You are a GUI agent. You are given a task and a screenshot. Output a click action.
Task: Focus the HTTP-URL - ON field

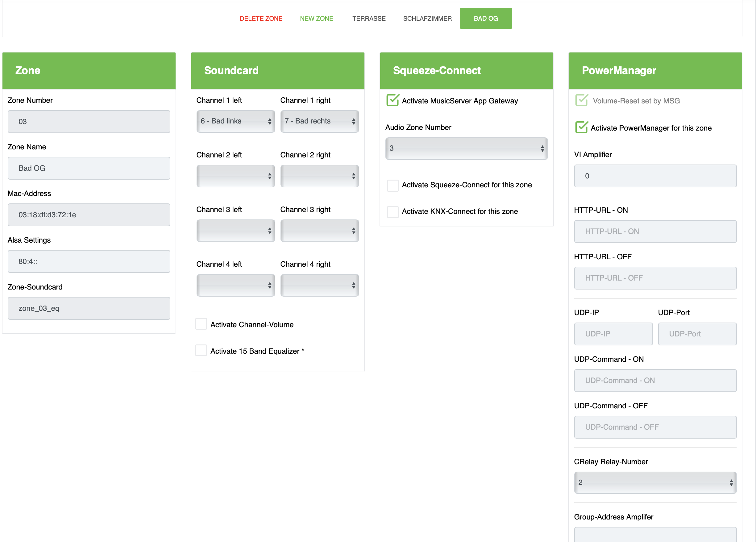click(x=655, y=231)
